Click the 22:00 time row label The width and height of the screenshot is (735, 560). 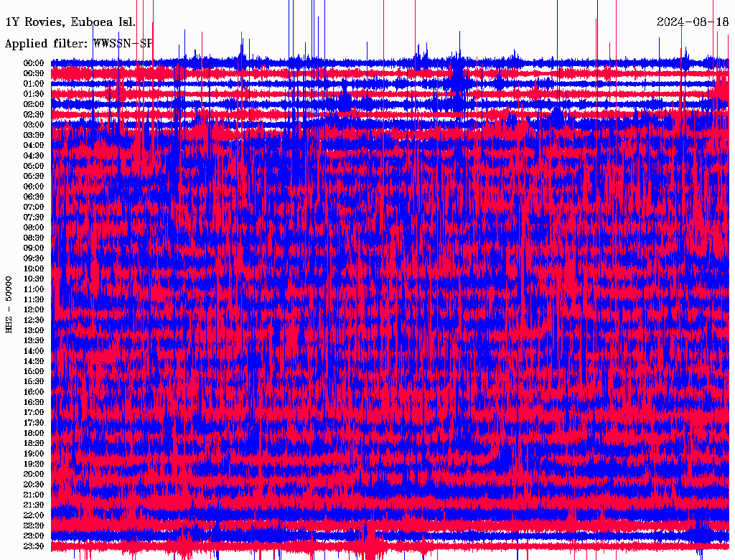[x=34, y=515]
